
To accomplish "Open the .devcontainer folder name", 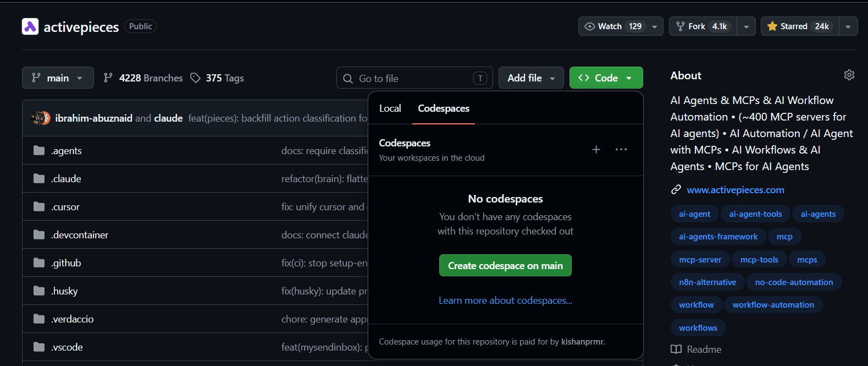I will [x=80, y=235].
